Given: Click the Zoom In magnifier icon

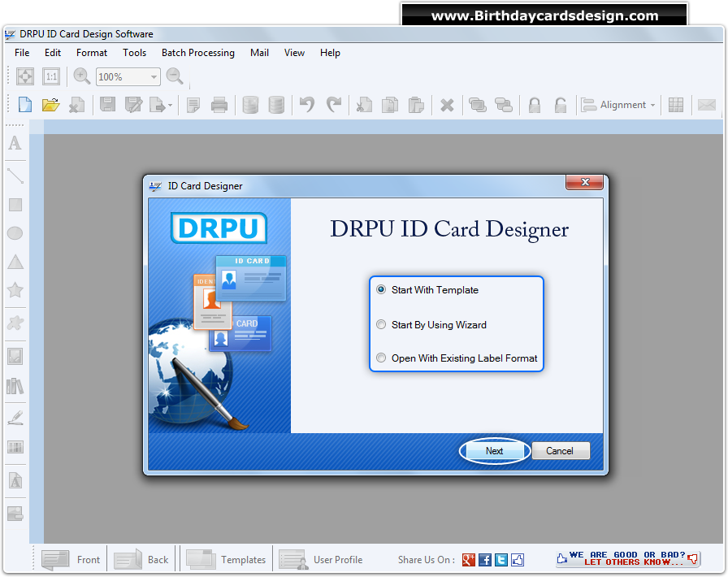Looking at the screenshot, I should pos(82,76).
